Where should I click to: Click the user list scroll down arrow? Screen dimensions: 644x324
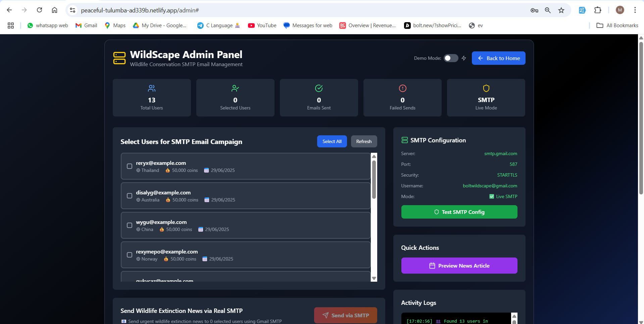[374, 278]
